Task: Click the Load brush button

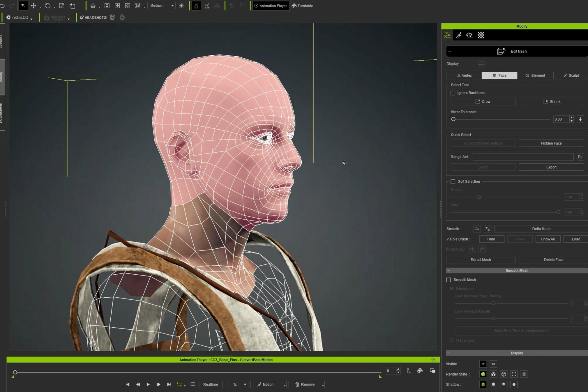Action: (576, 239)
